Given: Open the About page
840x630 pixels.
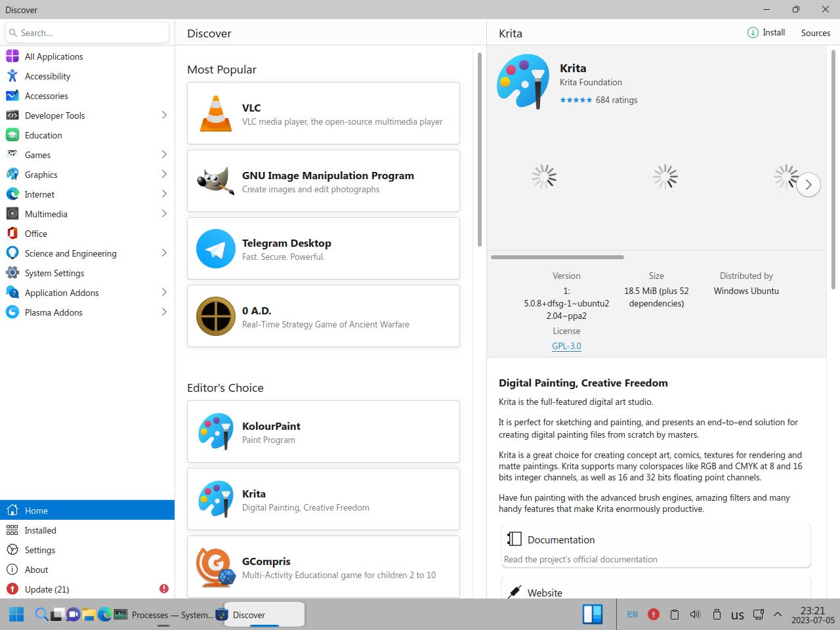Looking at the screenshot, I should [87, 570].
